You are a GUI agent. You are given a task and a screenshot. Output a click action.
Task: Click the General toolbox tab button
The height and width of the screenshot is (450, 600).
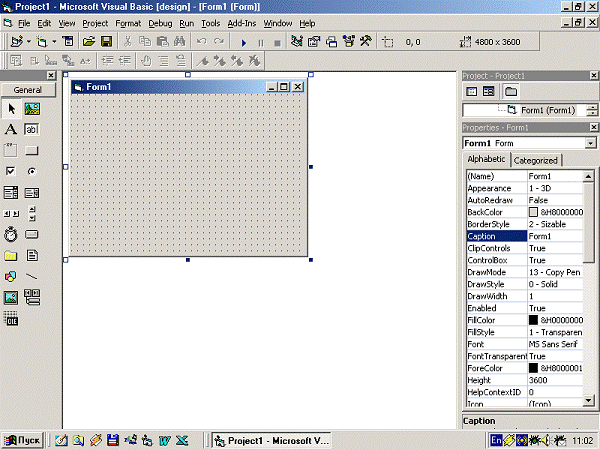(x=28, y=89)
